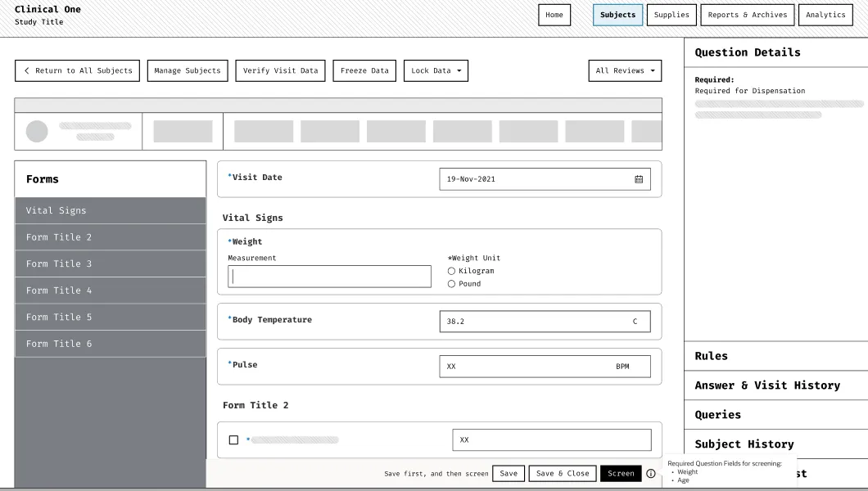Viewport: 868px width, 491px height.
Task: Focus the Weight Measurement input field
Action: [329, 277]
